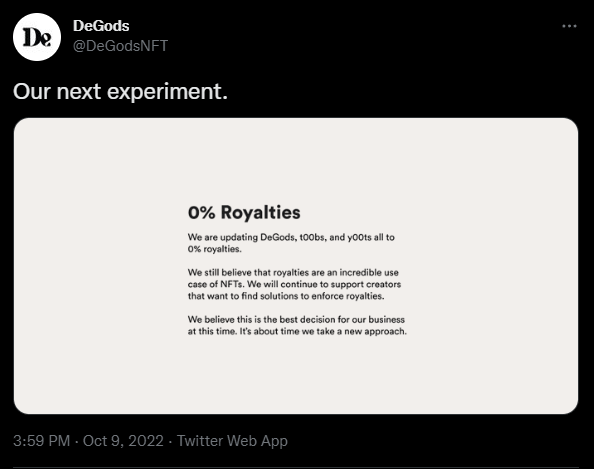Click the Oct 9, 2022 date

[123, 441]
